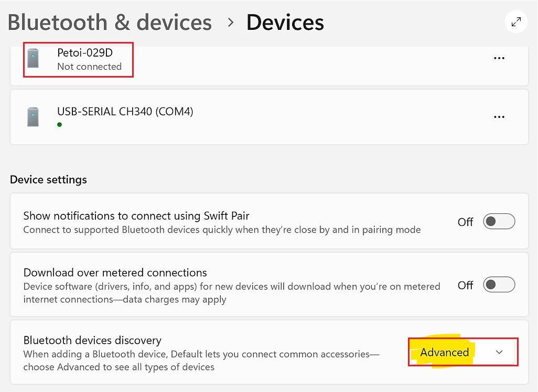Click the breadcrumb chevron before Devices
This screenshot has width=538, height=392.
click(230, 23)
